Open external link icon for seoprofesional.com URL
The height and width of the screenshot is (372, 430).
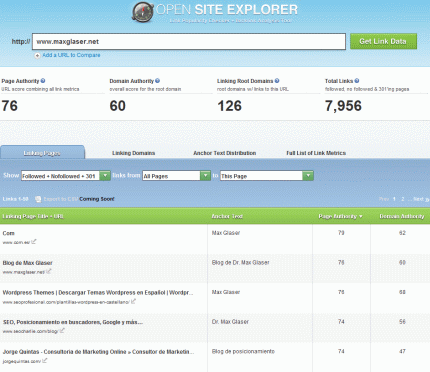click(x=133, y=301)
